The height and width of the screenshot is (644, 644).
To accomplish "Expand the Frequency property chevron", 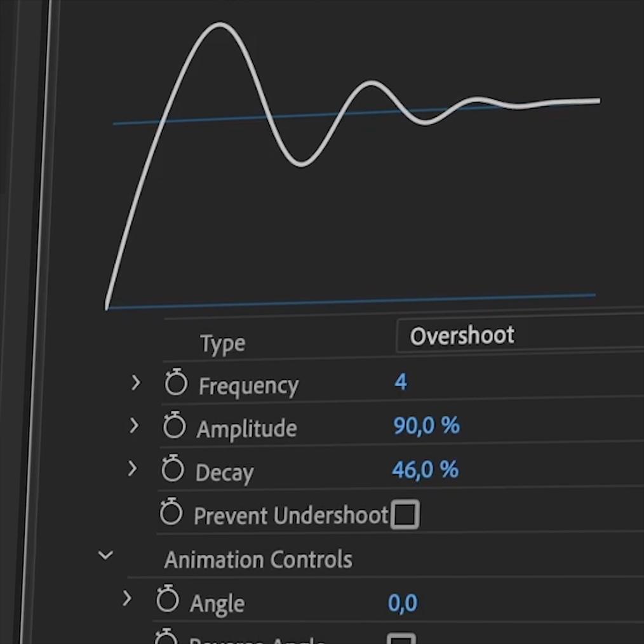I will point(135,382).
